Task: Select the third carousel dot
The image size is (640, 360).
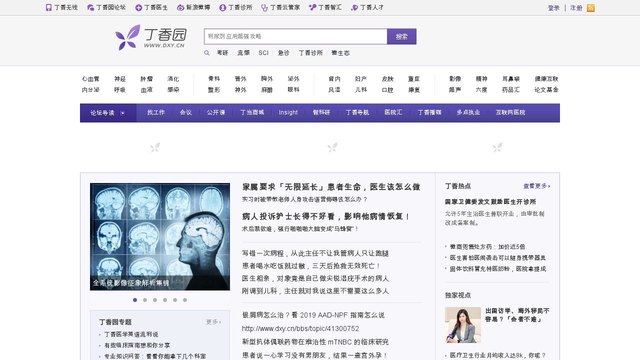Action: 155,300
